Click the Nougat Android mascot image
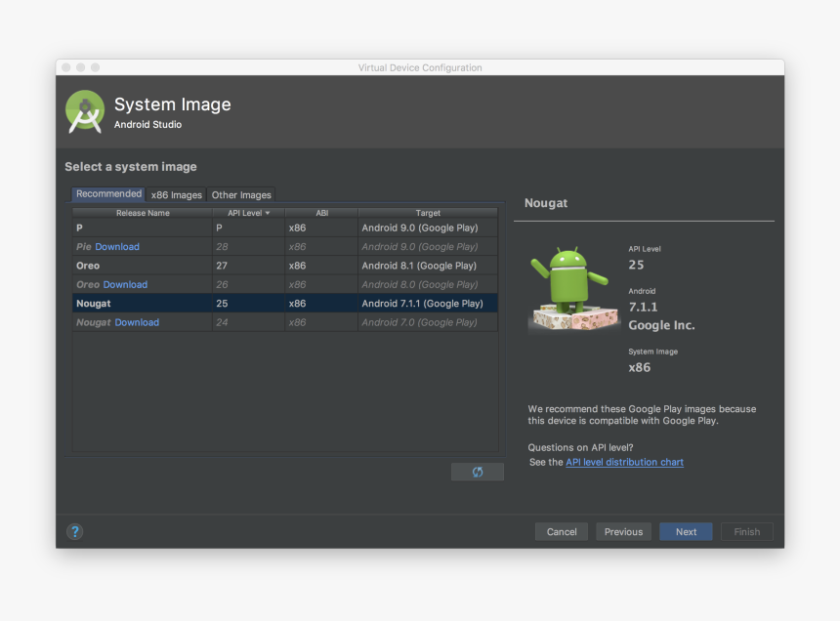The image size is (840, 621). [573, 289]
